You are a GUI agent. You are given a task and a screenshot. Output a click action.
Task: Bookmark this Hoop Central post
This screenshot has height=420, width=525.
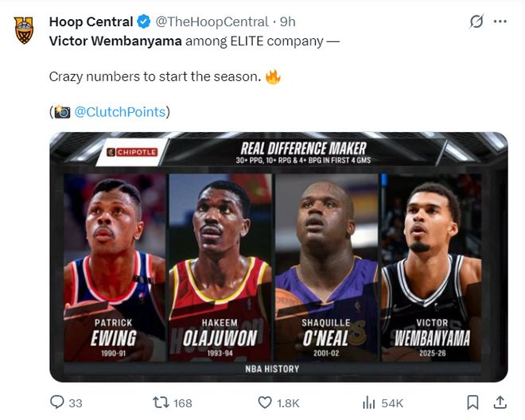(x=472, y=402)
